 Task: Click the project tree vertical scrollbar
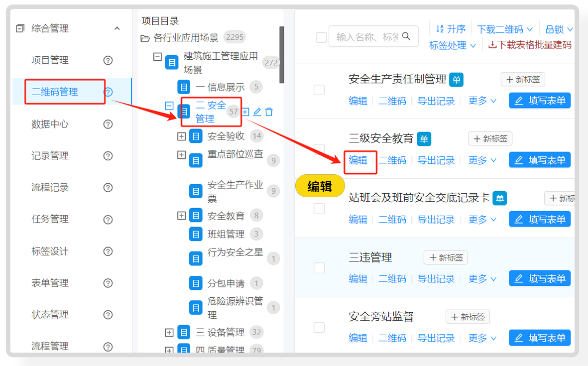282,55
